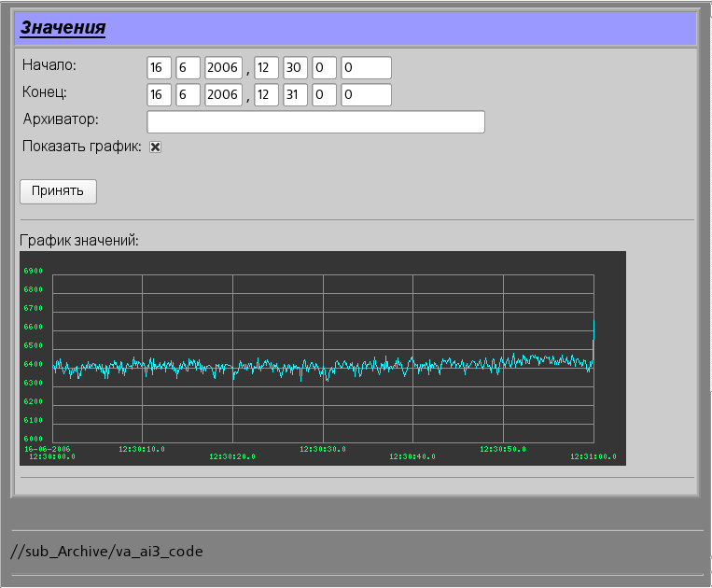The height and width of the screenshot is (588, 712).
Task: Click the Начало hour field
Action: (x=266, y=68)
